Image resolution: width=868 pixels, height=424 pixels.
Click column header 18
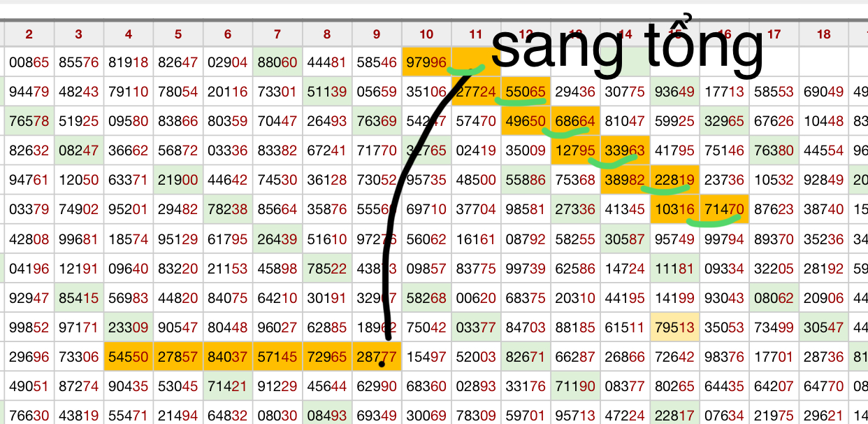click(823, 34)
